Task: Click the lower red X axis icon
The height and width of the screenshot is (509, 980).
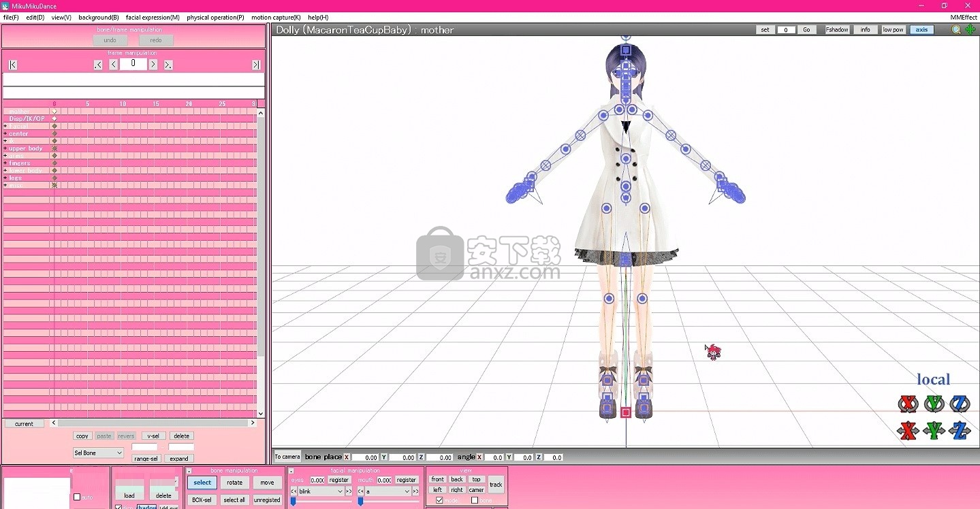Action: point(908,430)
